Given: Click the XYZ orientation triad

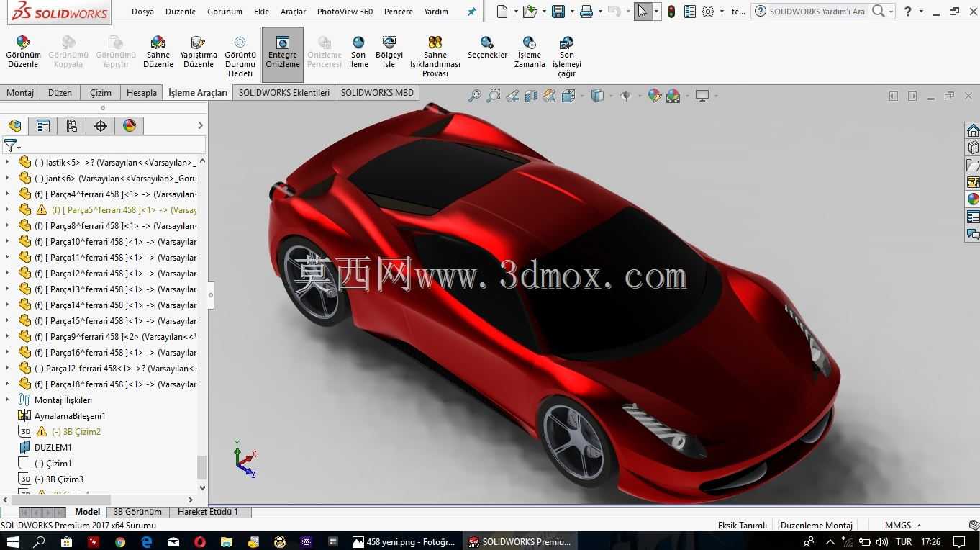Looking at the screenshot, I should (245, 459).
